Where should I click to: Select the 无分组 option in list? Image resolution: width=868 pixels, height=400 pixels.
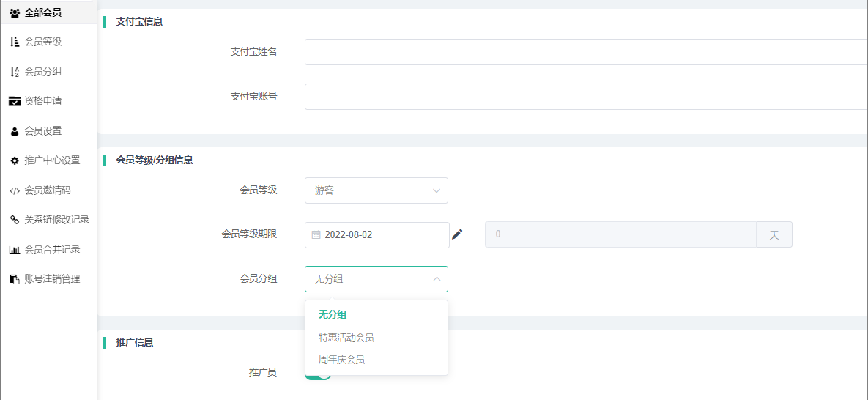click(x=333, y=315)
